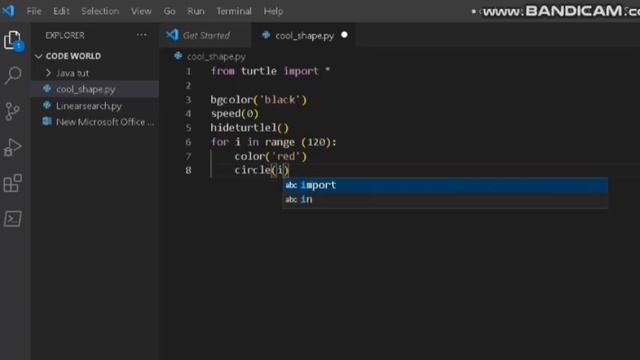Open the File menu

tap(34, 11)
